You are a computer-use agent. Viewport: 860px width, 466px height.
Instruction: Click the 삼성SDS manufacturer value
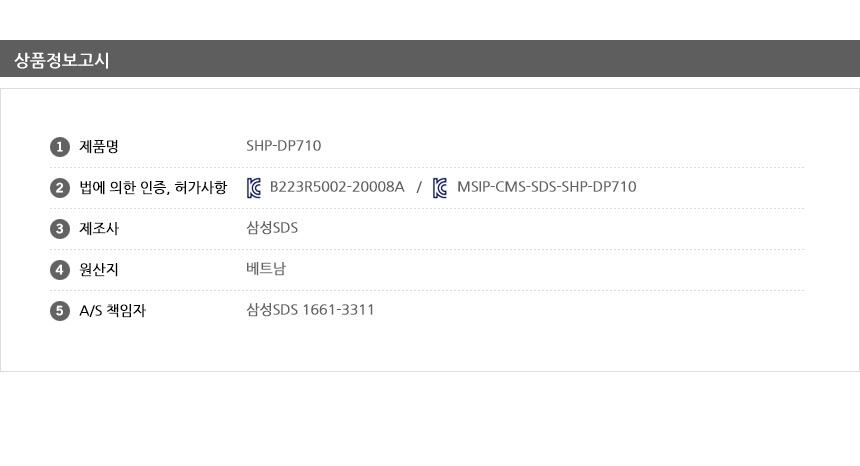272,229
